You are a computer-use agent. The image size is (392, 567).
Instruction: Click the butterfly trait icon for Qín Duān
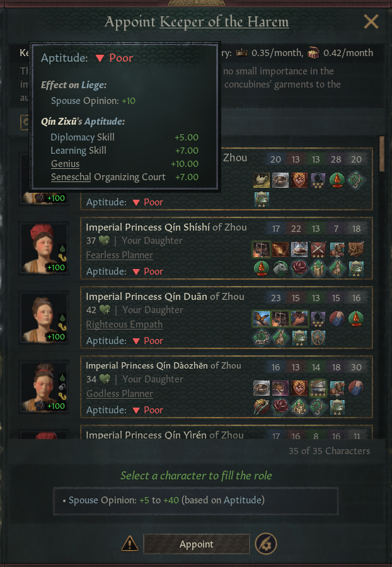coord(262,319)
